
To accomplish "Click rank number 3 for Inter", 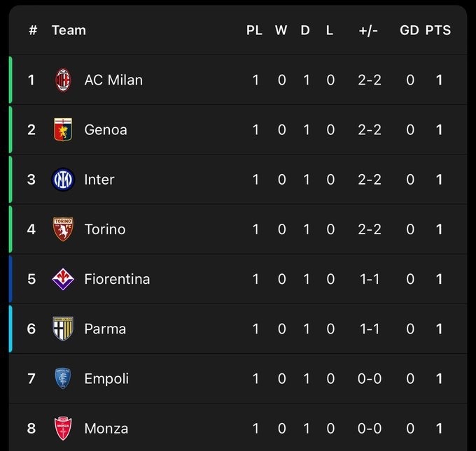I will point(31,180).
